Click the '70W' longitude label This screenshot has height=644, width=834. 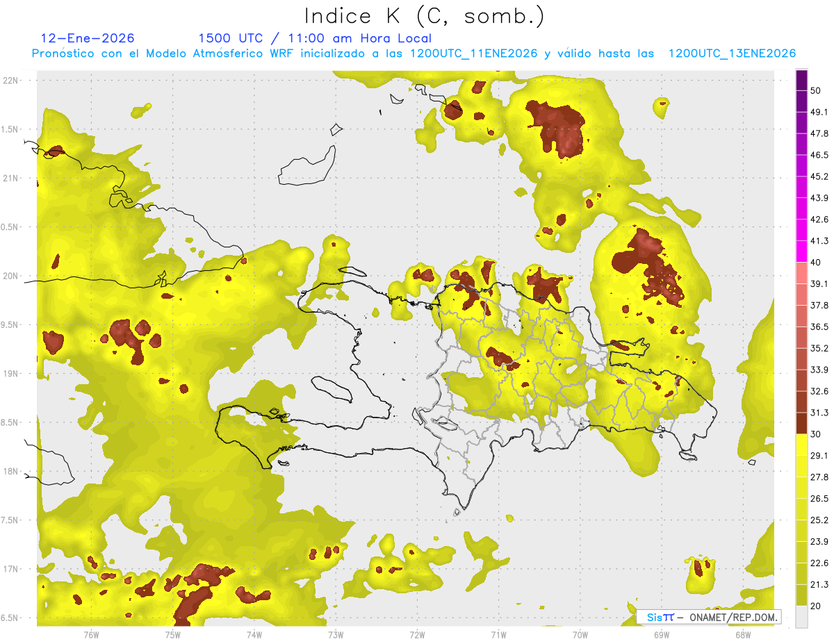point(580,635)
